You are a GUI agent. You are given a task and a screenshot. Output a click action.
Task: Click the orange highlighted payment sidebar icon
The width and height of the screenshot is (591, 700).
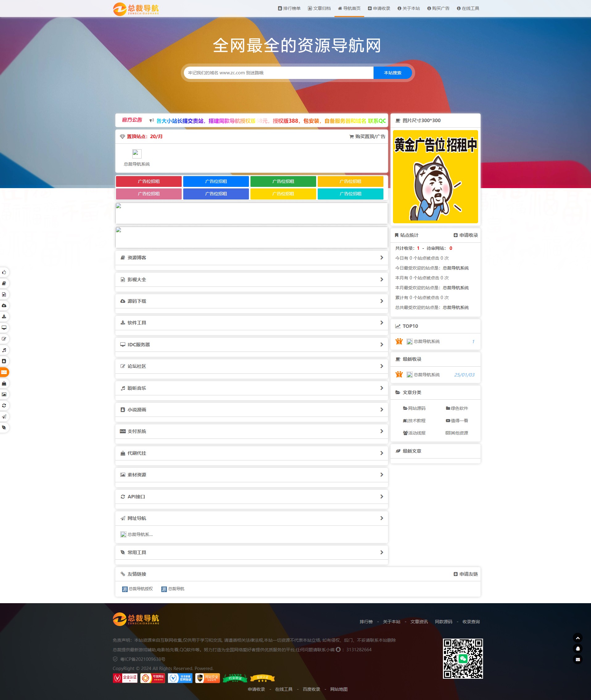point(4,372)
